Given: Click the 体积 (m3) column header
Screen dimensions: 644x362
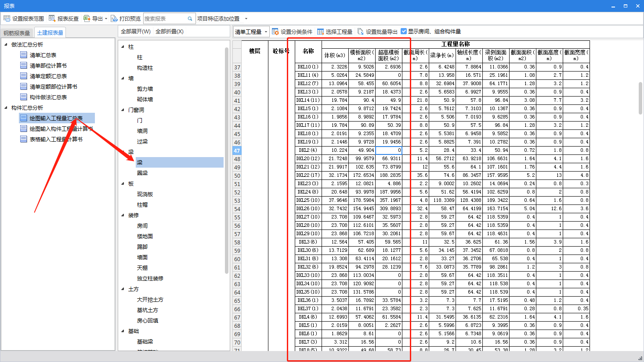Looking at the screenshot, I should 335,55.
